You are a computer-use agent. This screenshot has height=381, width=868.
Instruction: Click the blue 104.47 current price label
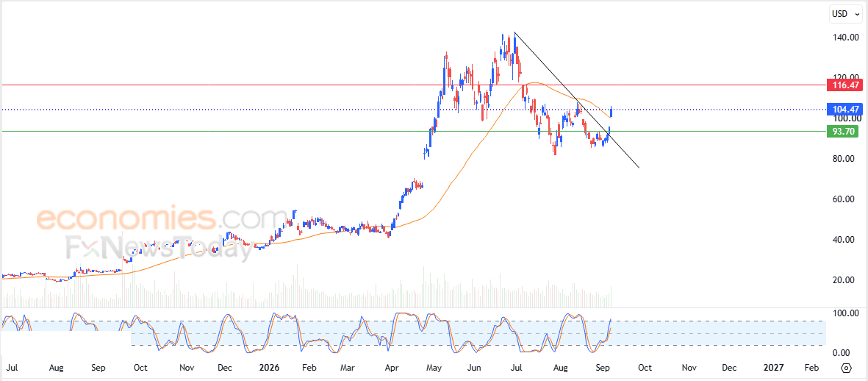click(x=844, y=110)
